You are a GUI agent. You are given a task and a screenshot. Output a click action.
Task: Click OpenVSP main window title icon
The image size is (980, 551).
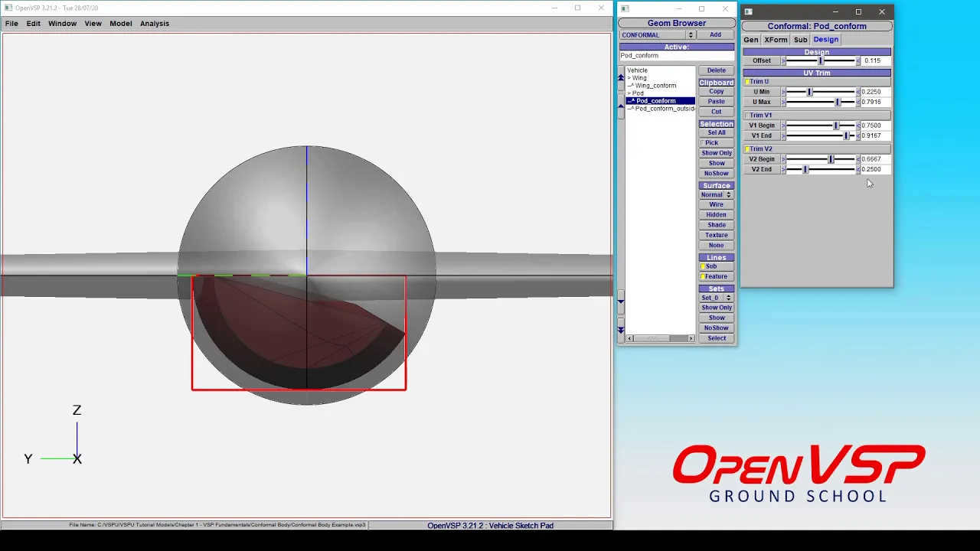(8, 8)
